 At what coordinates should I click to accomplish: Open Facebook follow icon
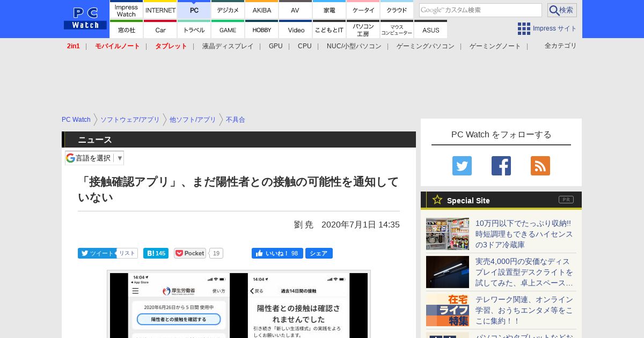point(501,166)
